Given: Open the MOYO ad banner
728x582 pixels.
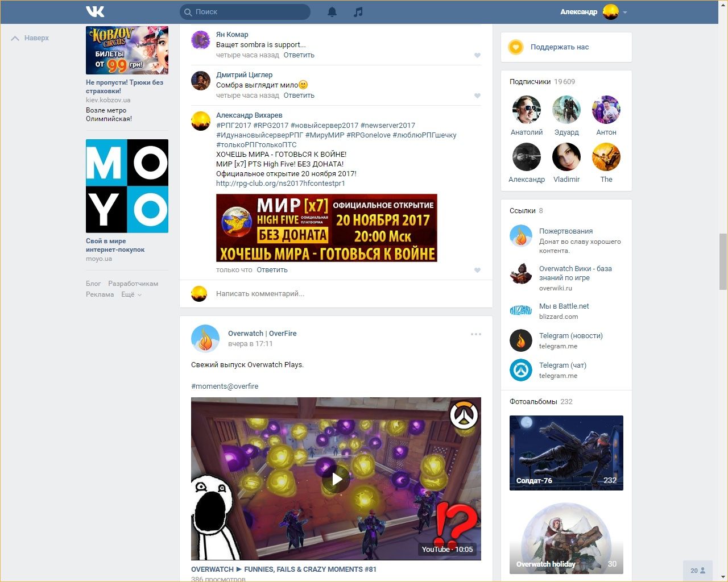Looking at the screenshot, I should tap(127, 186).
